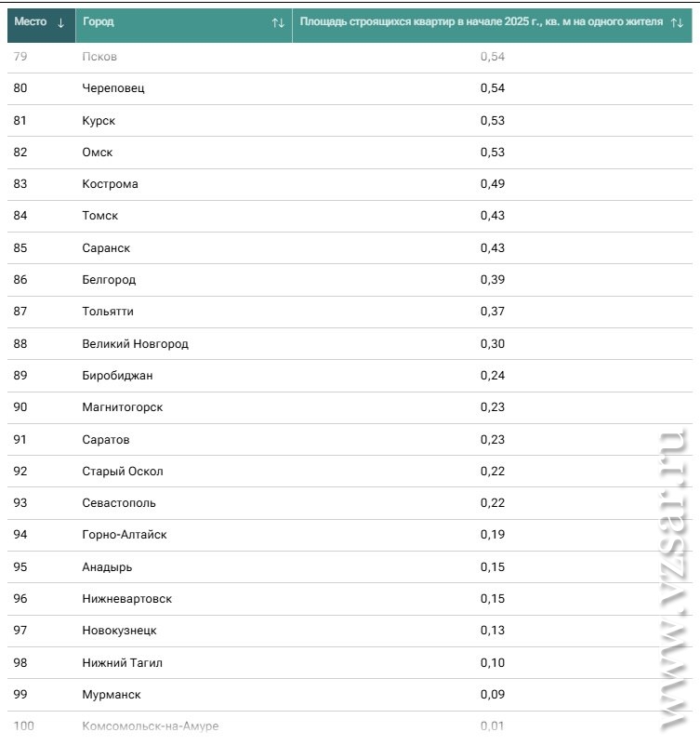This screenshot has width=700, height=745.
Task: Click value 0,43 in the Томск row
Action: (493, 216)
